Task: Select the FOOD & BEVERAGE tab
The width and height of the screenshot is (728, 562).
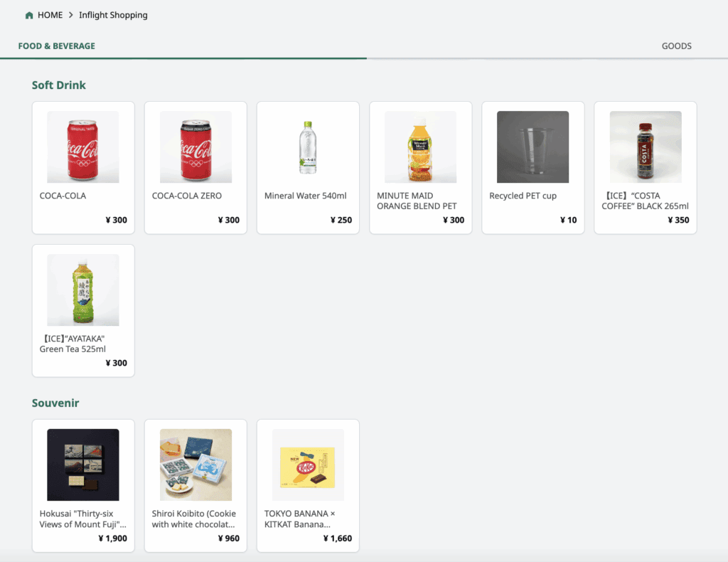Action: [57, 46]
